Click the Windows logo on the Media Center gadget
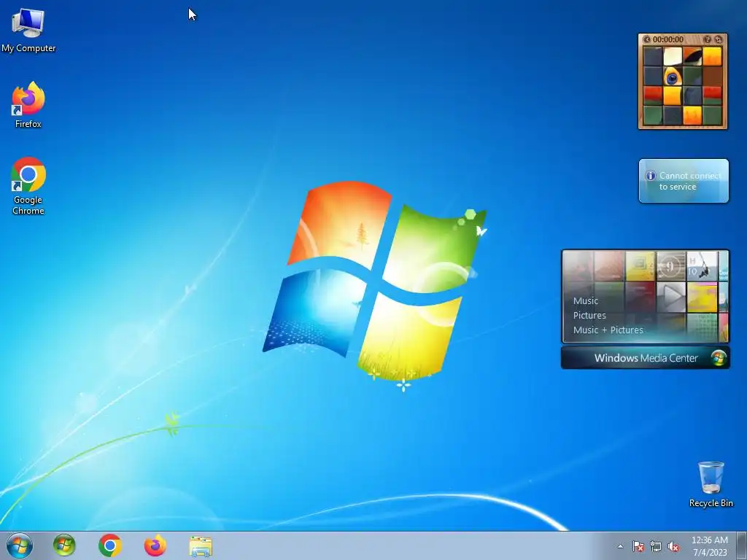 click(x=718, y=358)
